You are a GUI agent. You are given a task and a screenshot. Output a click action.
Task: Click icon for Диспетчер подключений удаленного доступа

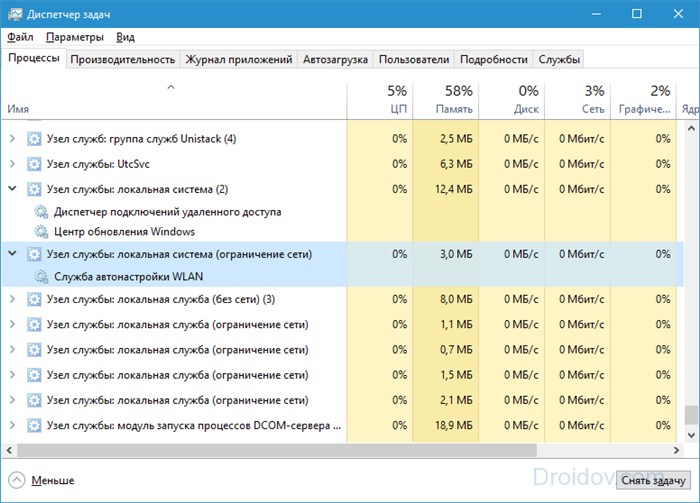[41, 212]
